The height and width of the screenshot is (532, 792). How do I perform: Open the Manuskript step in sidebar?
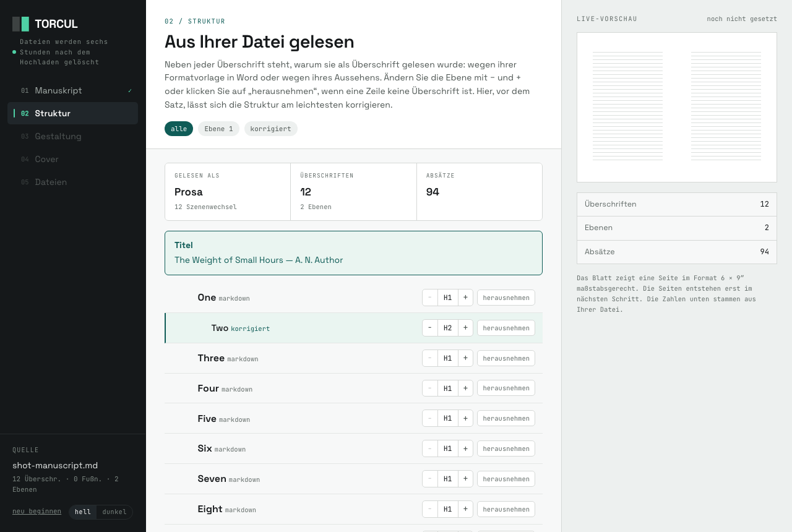(x=72, y=90)
